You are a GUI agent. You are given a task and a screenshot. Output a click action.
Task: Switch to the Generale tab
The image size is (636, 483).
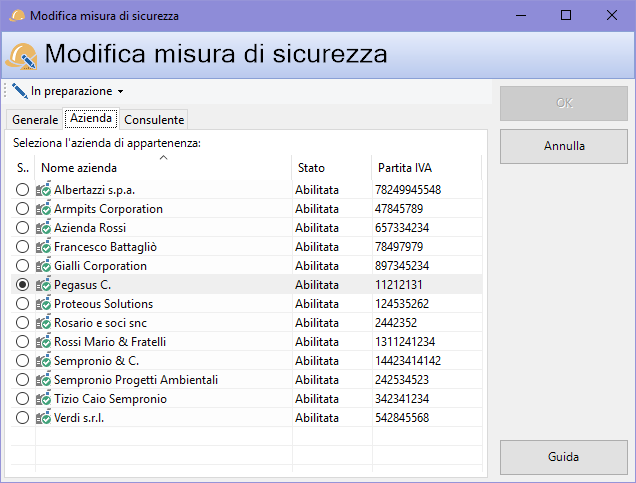pyautogui.click(x=35, y=120)
